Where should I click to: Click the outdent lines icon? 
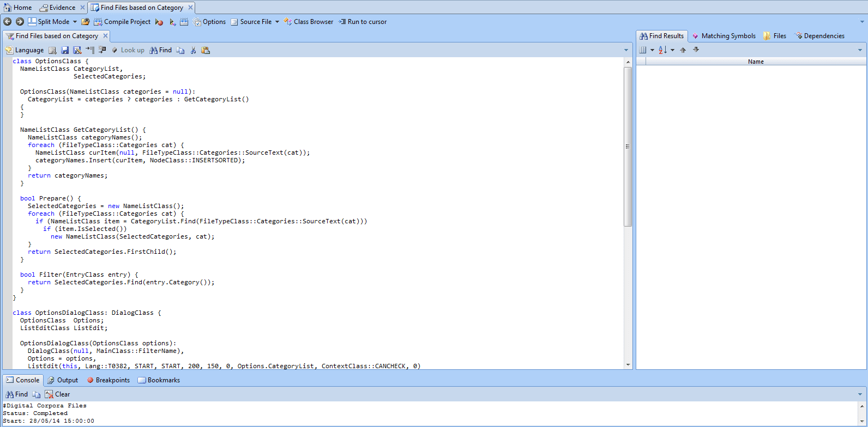[x=102, y=50]
